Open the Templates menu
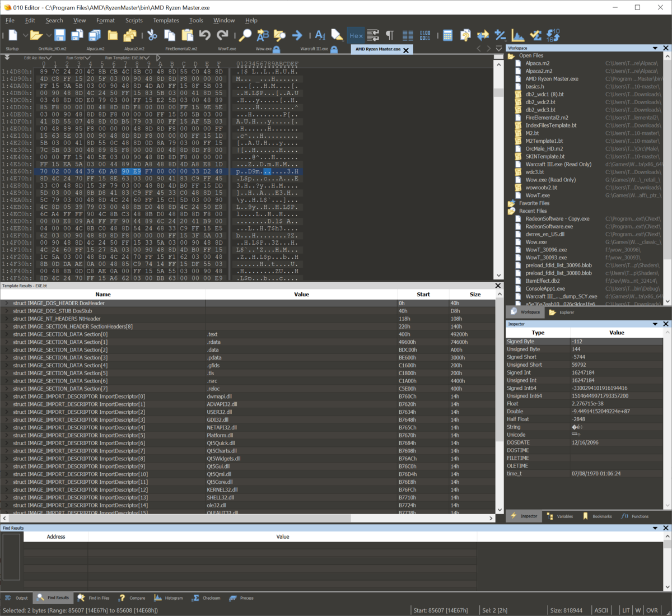The image size is (672, 616). 166,20
